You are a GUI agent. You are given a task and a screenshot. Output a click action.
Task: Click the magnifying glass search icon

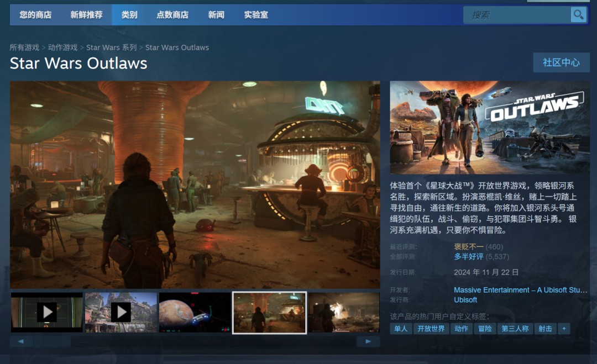[x=578, y=15]
